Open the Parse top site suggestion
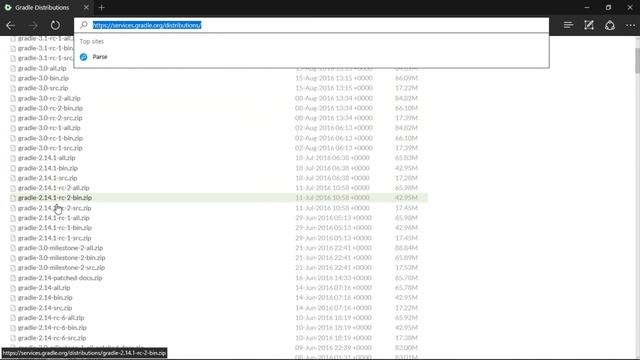The width and height of the screenshot is (640, 360). 311,57
